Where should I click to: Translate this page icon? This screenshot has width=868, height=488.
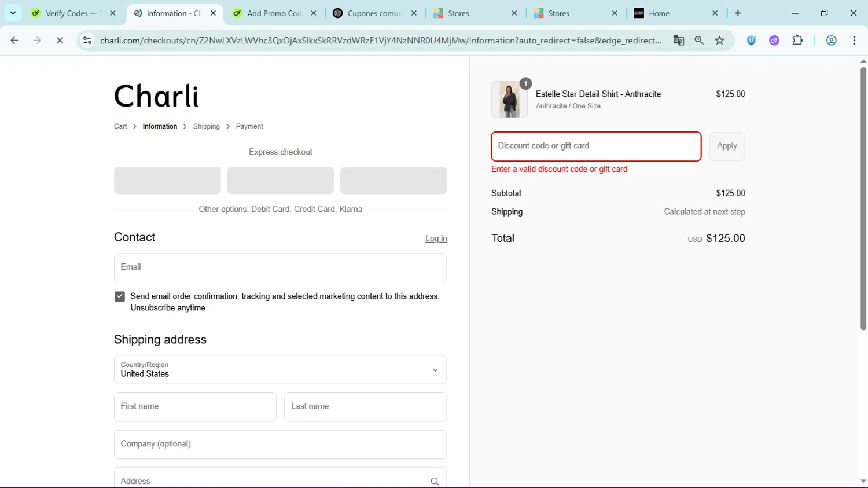pyautogui.click(x=679, y=40)
